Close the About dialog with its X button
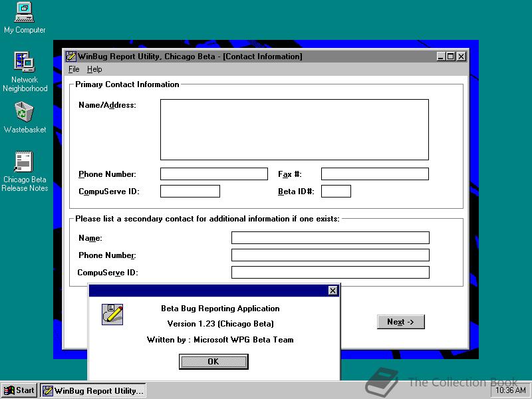 333,291
